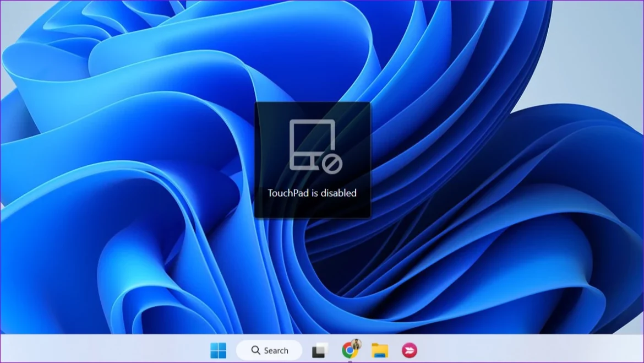Open Task View
This screenshot has width=644, height=363.
pos(320,350)
